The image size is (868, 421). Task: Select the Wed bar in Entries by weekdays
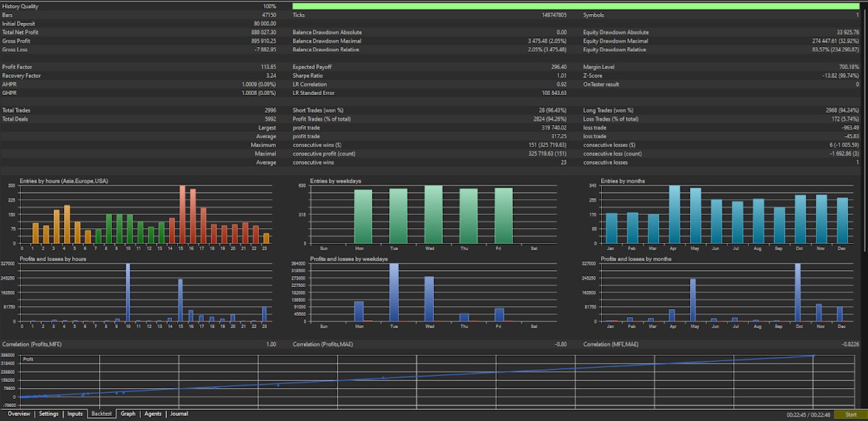(433, 214)
